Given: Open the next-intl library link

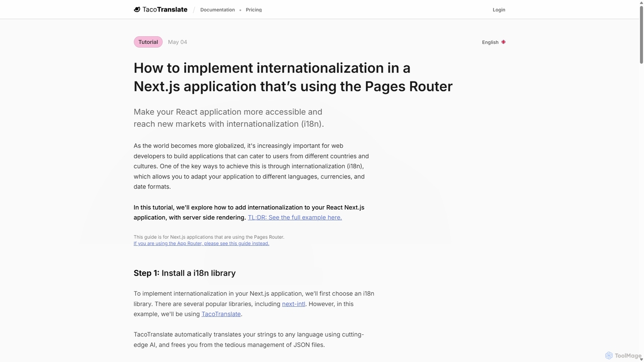Looking at the screenshot, I should (293, 304).
